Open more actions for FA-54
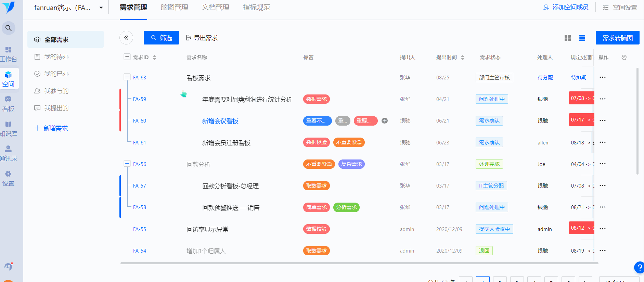 (x=603, y=251)
